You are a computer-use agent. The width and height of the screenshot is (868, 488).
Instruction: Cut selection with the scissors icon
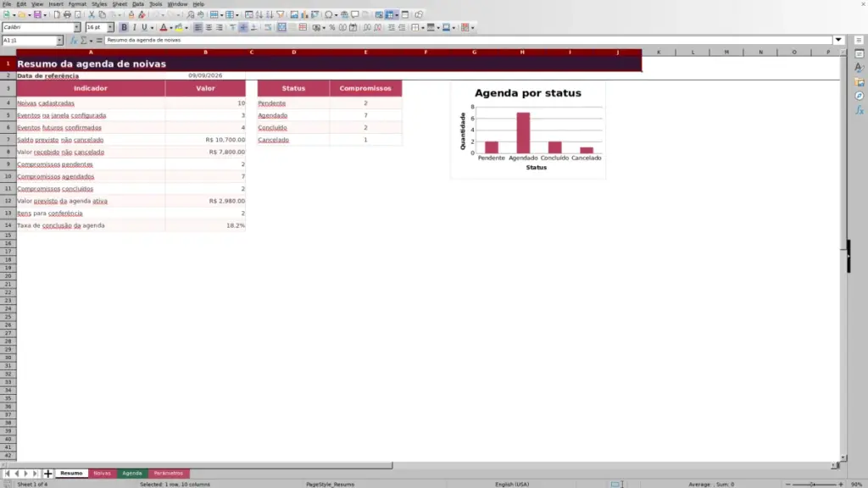(x=92, y=15)
